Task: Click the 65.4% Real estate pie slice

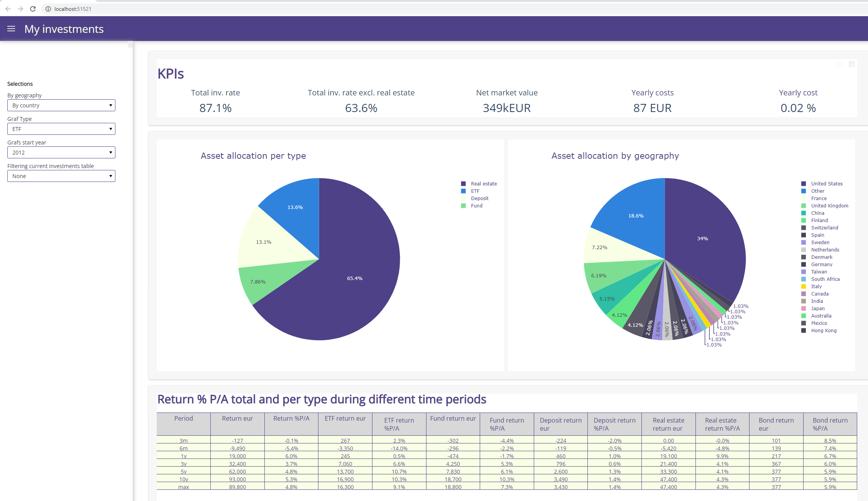Action: (354, 278)
